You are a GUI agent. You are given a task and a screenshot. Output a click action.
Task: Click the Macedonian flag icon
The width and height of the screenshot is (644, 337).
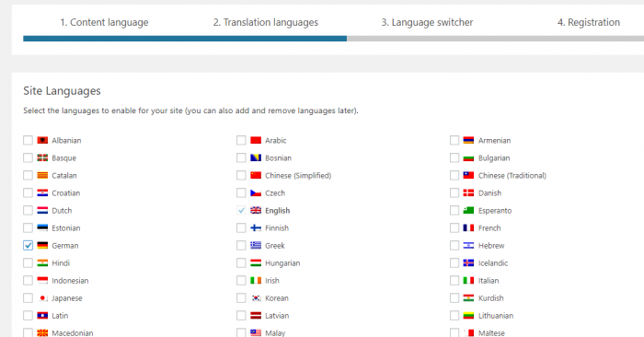pos(42,333)
